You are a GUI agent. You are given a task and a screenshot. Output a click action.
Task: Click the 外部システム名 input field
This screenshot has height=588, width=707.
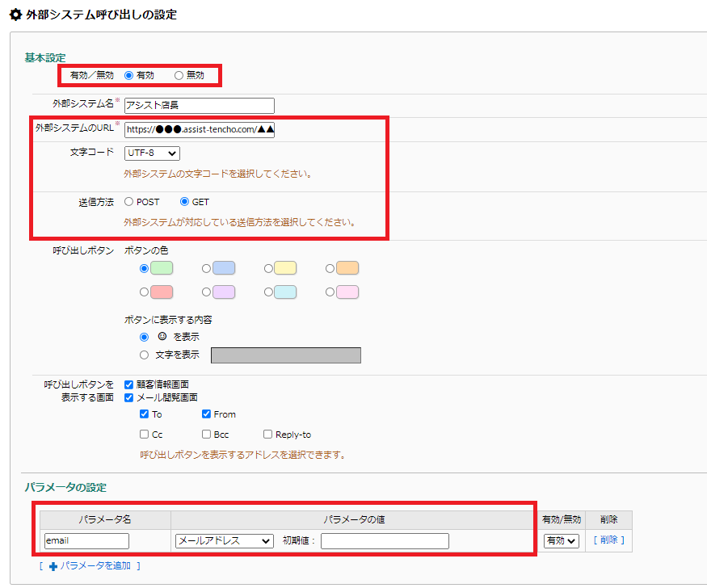coord(200,106)
